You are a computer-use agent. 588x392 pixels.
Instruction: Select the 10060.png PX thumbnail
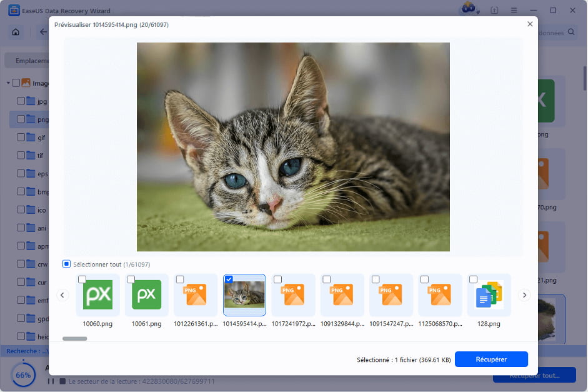[98, 295]
